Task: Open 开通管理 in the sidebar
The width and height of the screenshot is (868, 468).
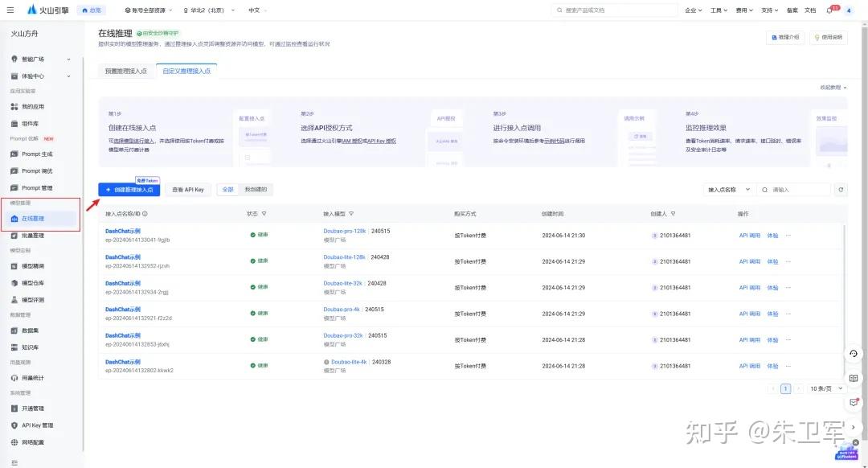Action: coord(41,408)
